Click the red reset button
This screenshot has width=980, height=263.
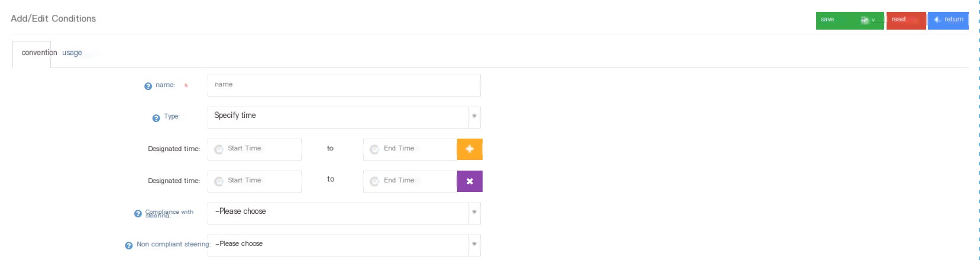[x=906, y=20]
